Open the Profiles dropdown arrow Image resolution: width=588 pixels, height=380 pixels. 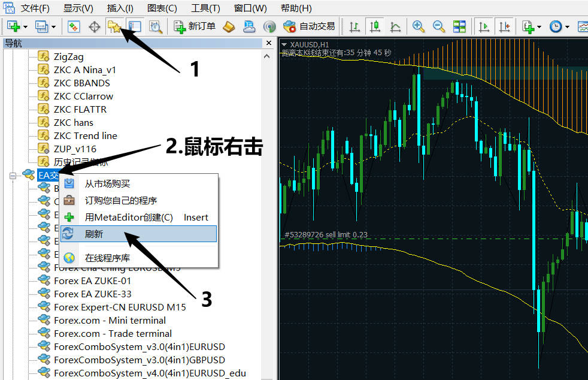(x=53, y=26)
